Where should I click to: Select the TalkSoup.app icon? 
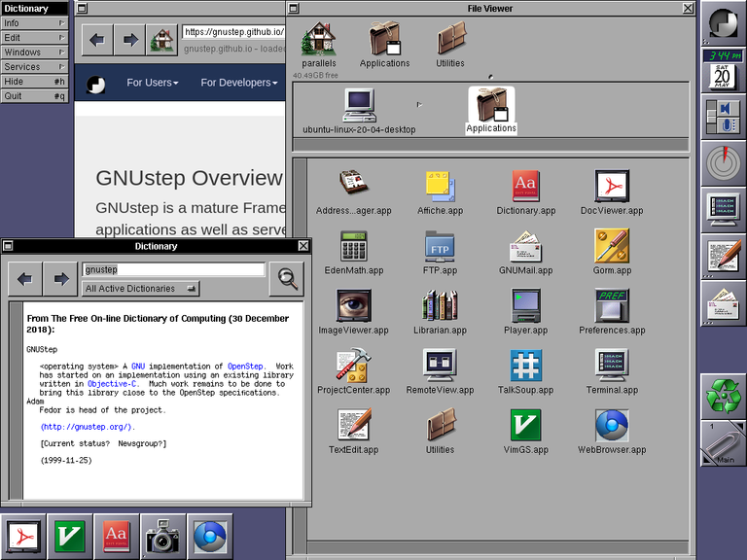click(525, 366)
